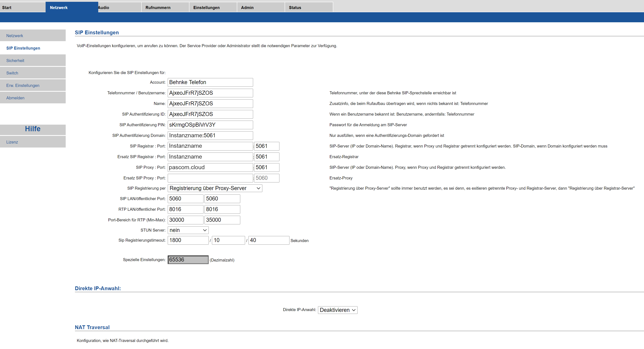Click SIP Authentifizierung Domain field
644x349 pixels.
tap(210, 135)
